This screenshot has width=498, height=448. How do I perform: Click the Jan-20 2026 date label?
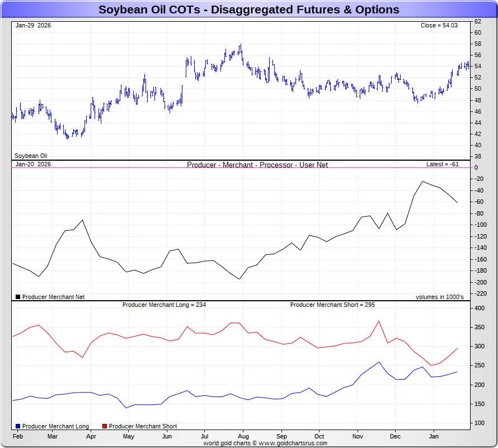[33, 164]
